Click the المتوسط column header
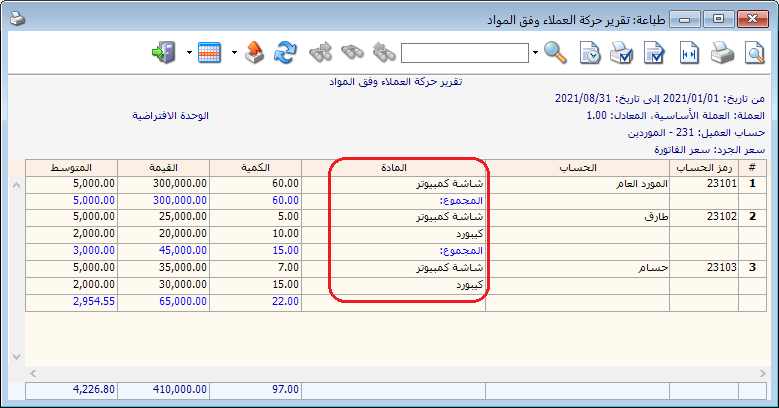 coord(72,168)
